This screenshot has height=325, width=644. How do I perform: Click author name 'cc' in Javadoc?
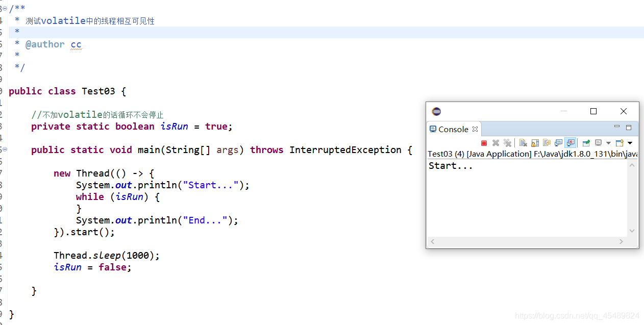click(x=76, y=44)
